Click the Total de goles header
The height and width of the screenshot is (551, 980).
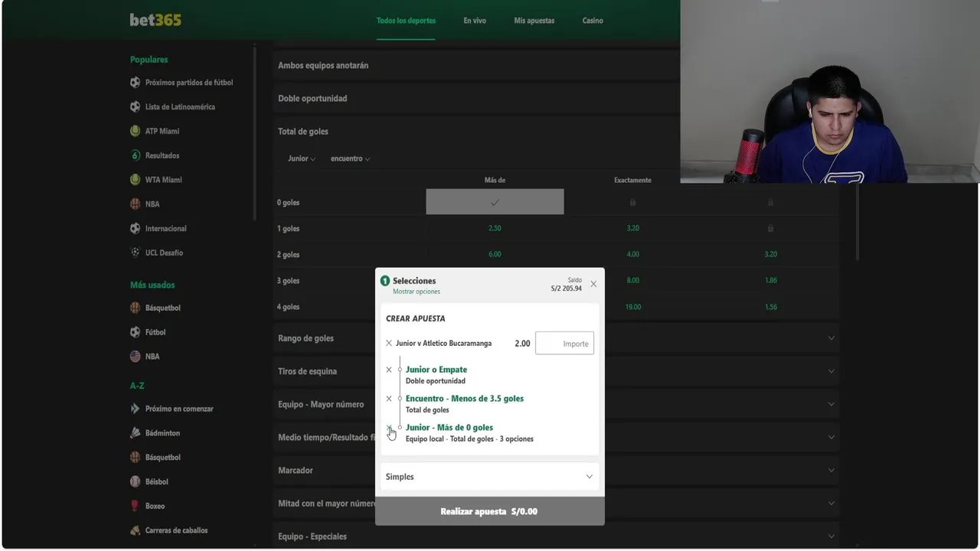(303, 132)
